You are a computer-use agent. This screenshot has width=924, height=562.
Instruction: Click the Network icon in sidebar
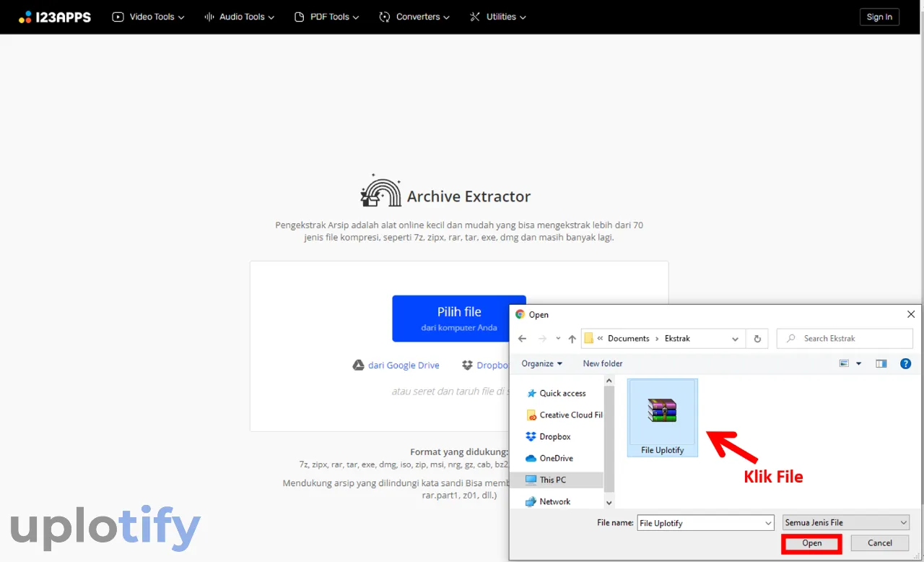click(x=531, y=501)
